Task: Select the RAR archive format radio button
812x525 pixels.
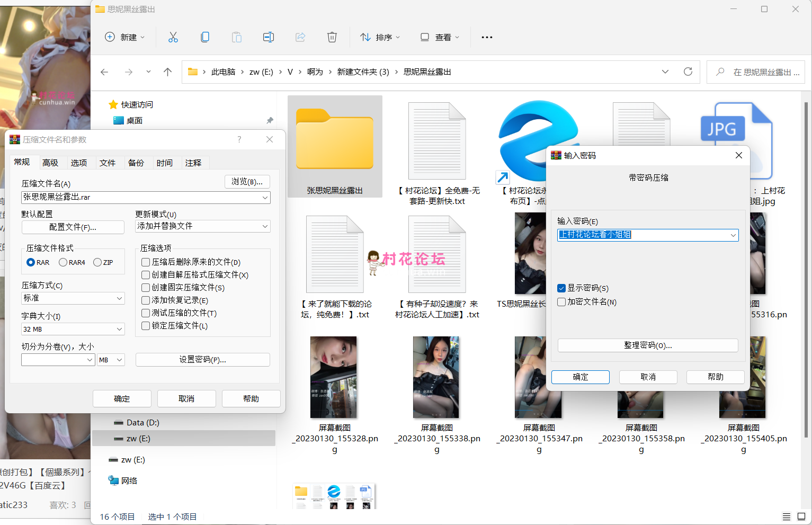Action: [x=31, y=262]
